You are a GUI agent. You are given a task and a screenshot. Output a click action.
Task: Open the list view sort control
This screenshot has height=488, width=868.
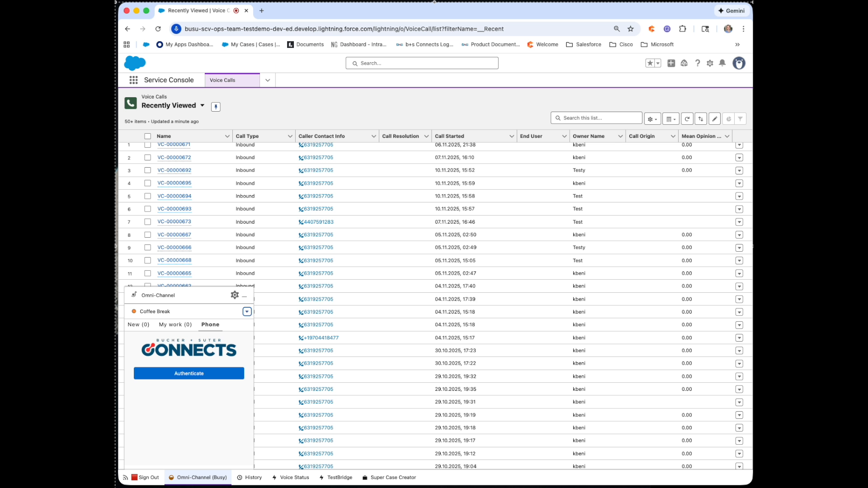coord(701,118)
